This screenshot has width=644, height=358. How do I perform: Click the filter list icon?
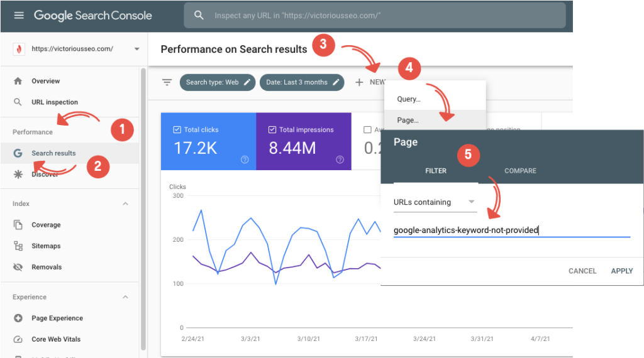tap(167, 82)
